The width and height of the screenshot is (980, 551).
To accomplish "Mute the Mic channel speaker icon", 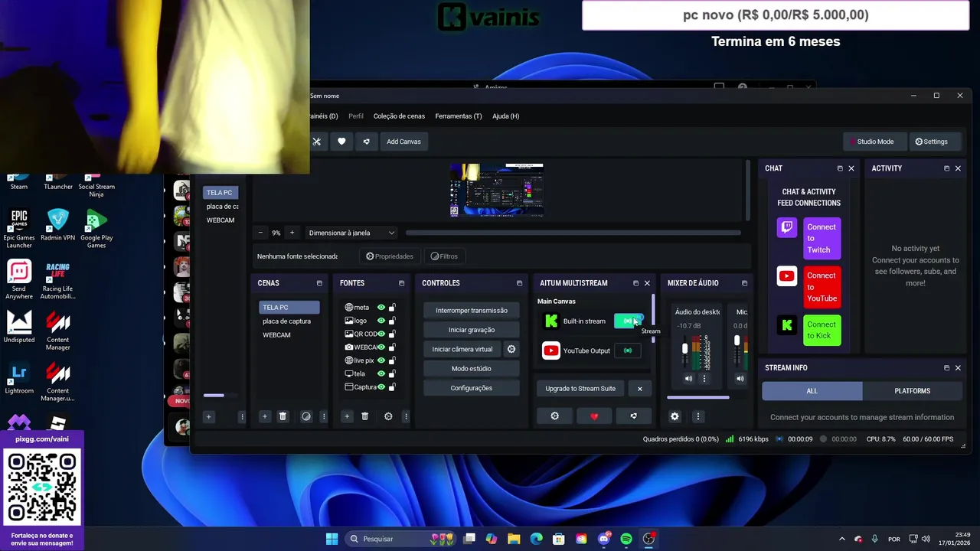I will pyautogui.click(x=740, y=379).
